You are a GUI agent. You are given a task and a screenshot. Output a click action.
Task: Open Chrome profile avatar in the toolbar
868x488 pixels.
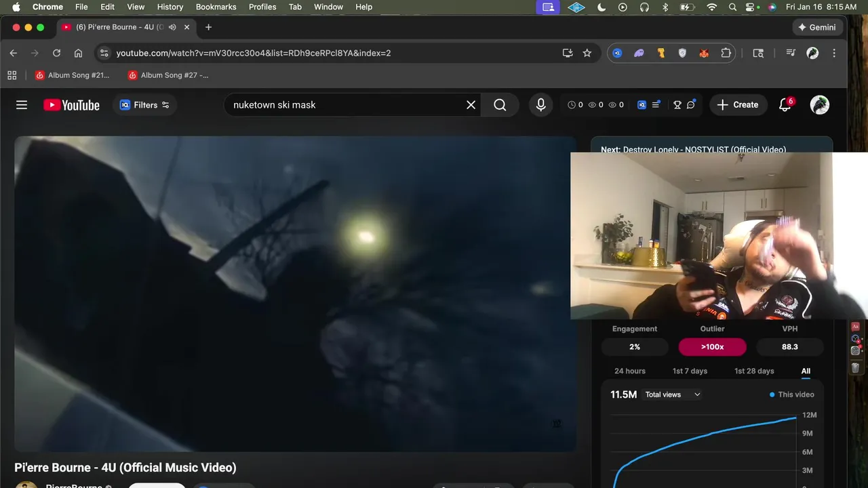coord(812,53)
